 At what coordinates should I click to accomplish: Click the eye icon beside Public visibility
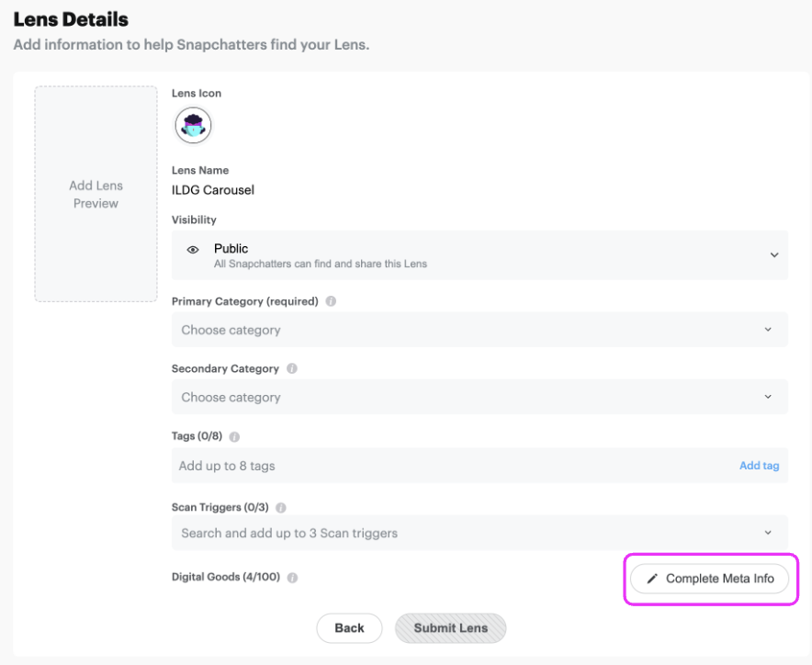(x=193, y=250)
